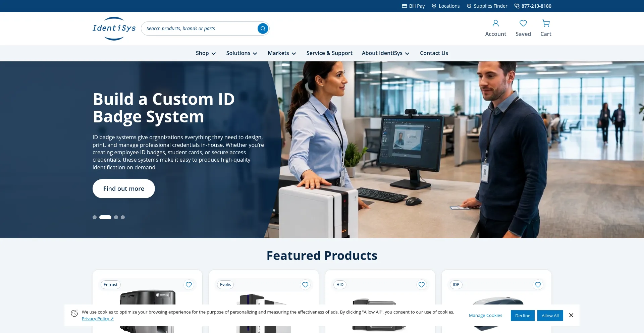Expand the Solutions menu chevron

[x=255, y=53]
